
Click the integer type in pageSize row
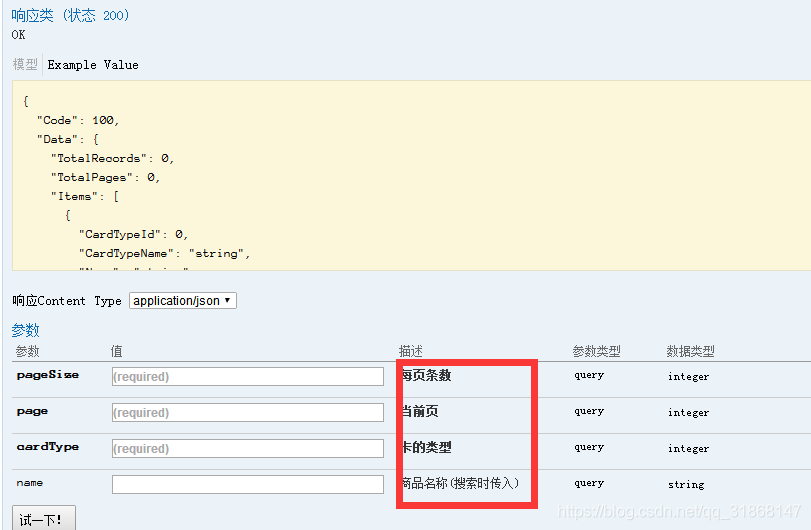(x=688, y=376)
